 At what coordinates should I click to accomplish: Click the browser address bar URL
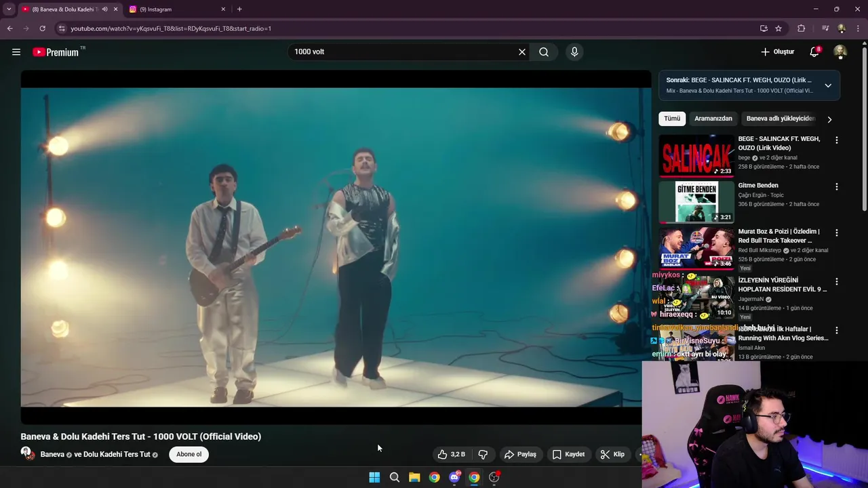click(171, 28)
